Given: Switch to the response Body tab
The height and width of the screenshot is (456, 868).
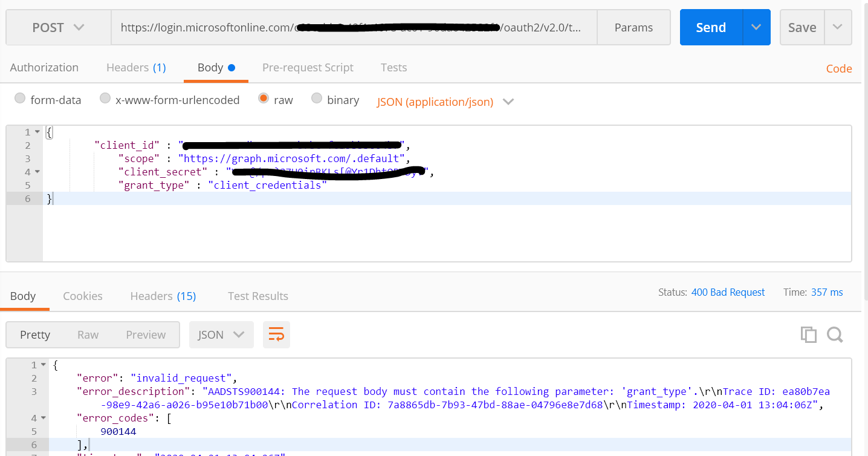Looking at the screenshot, I should coord(23,296).
